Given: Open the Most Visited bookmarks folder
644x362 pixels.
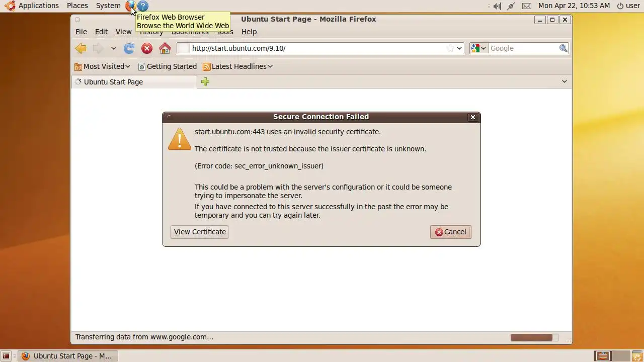Looking at the screenshot, I should tap(103, 66).
